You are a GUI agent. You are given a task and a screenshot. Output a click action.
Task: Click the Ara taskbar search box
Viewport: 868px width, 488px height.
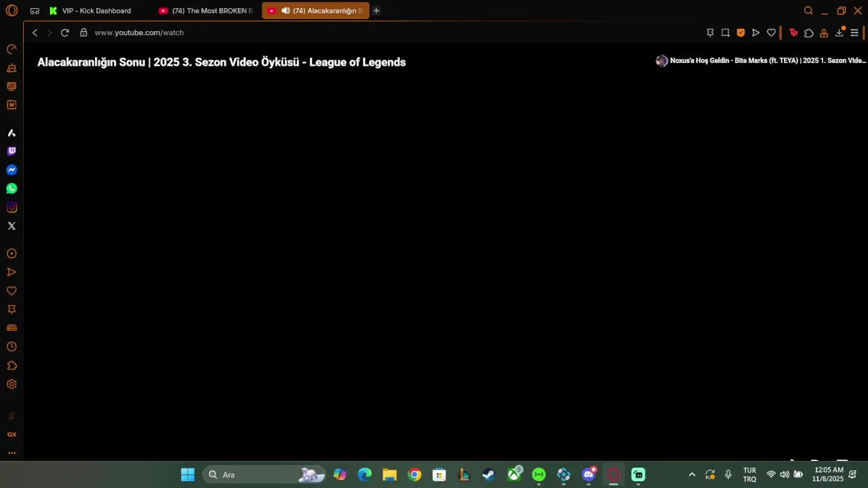[x=264, y=474]
